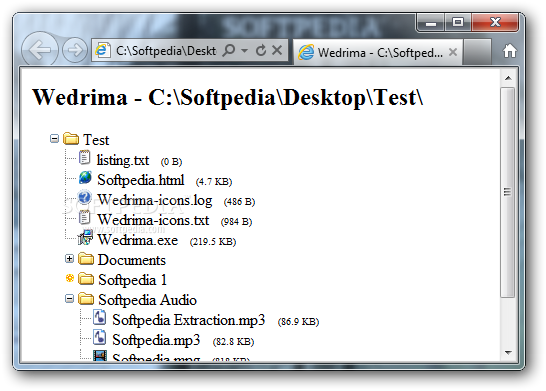546x391 pixels.
Task: Open Softpedia Extraction.mp3 entry
Action: (x=188, y=320)
